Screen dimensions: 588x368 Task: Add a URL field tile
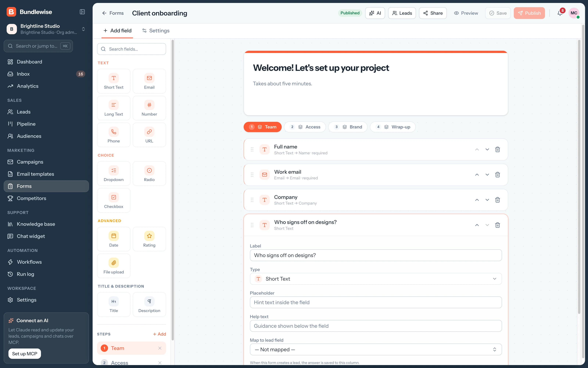[x=149, y=135]
